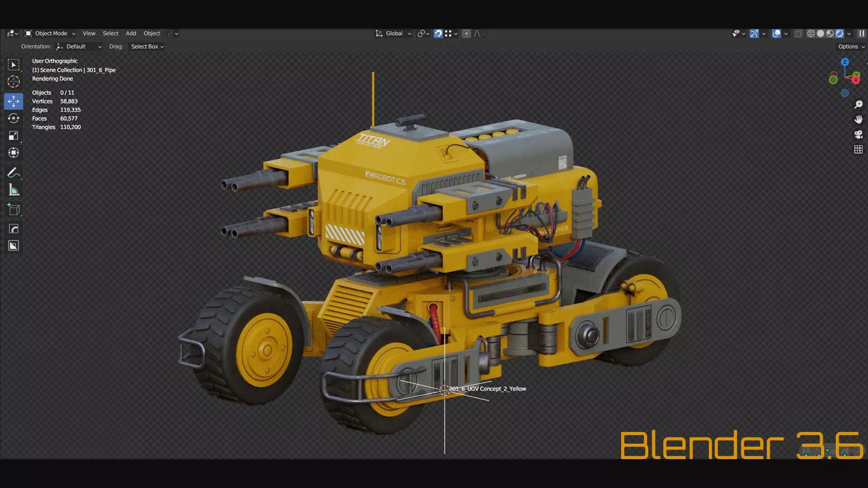Activate the Transform tool
The width and height of the screenshot is (868, 488).
point(14,153)
